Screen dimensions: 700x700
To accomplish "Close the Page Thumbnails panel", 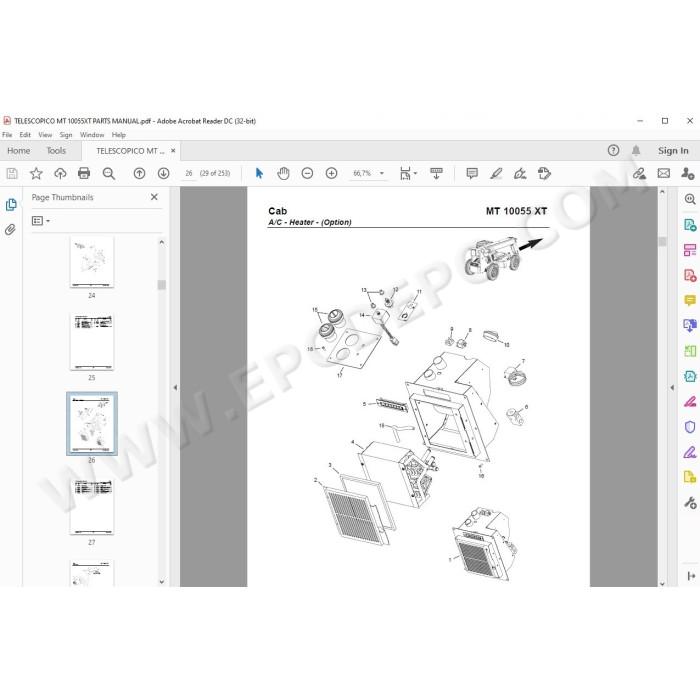I will point(154,197).
